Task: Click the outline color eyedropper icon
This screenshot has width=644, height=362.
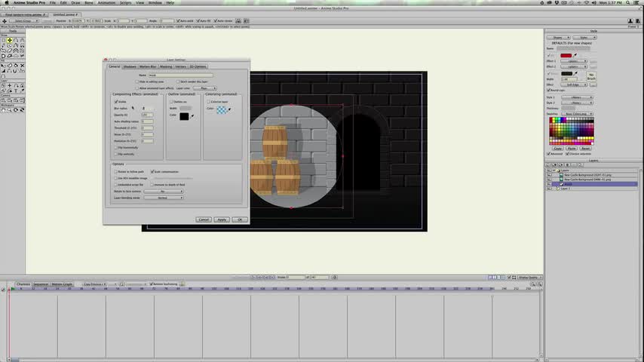Action: click(194, 115)
